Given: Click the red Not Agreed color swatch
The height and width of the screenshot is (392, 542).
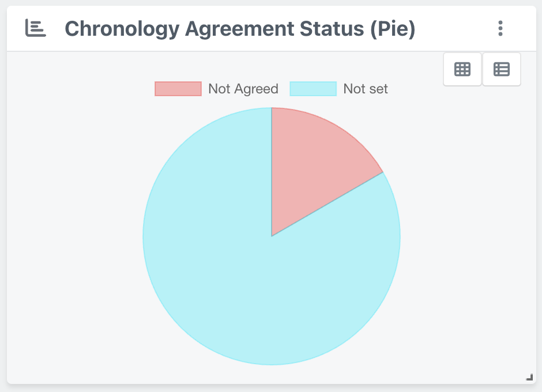Looking at the screenshot, I should (178, 88).
